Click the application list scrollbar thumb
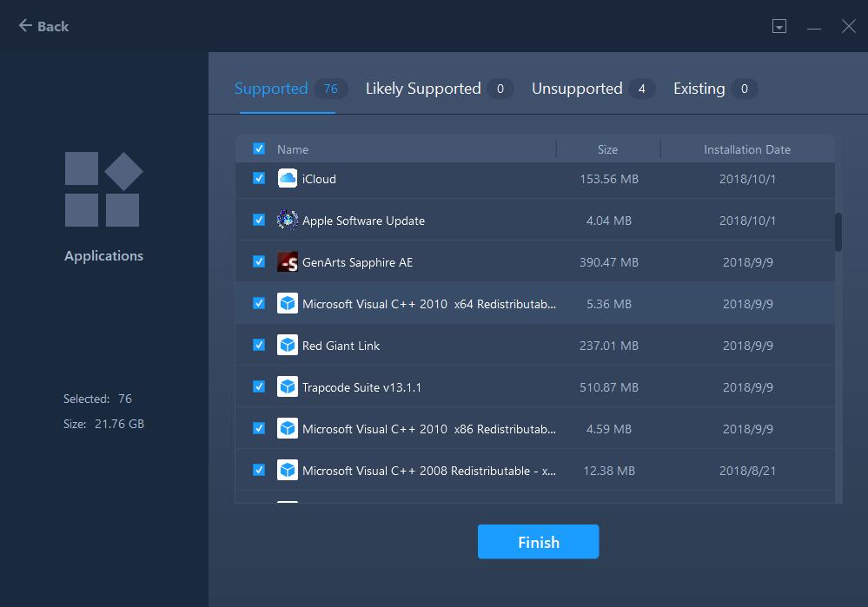Viewport: 868px width, 607px height. [x=838, y=232]
